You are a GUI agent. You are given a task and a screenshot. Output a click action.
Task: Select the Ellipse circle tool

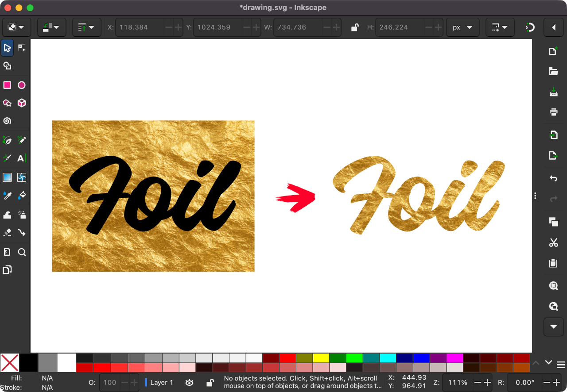[21, 85]
